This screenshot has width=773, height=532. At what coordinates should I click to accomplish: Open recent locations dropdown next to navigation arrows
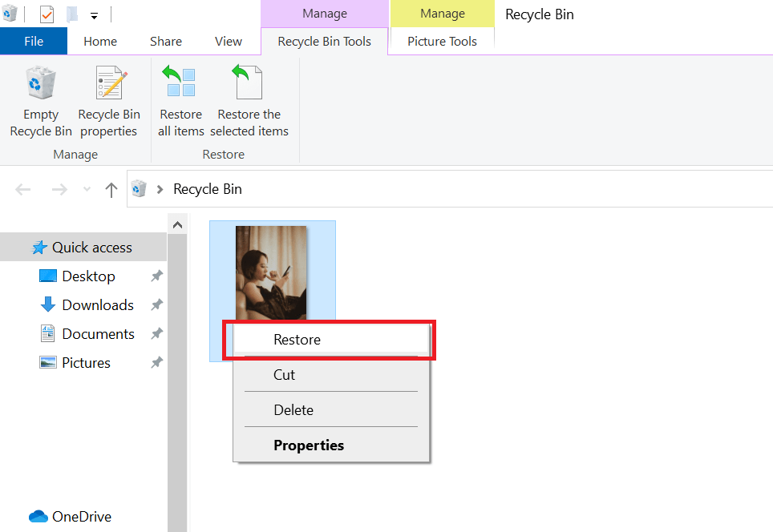86,189
